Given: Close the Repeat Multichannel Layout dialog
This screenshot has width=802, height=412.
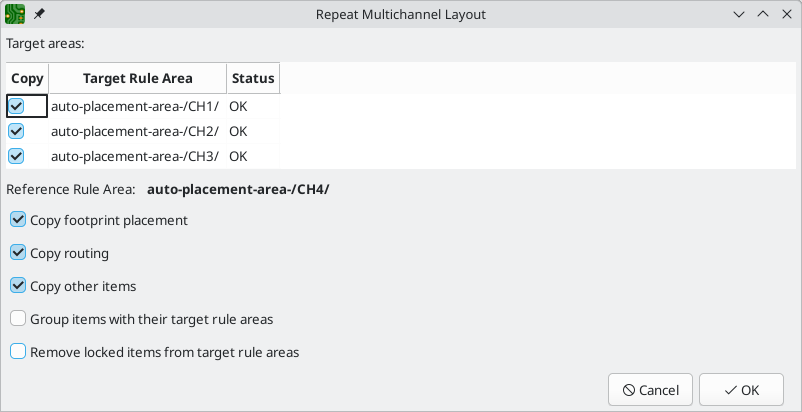Looking at the screenshot, I should pos(787,14).
